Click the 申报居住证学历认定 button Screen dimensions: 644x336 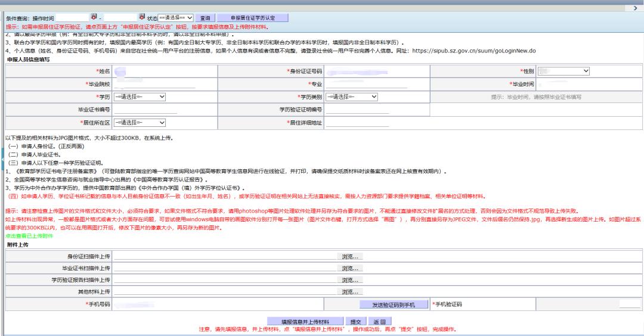tap(253, 18)
